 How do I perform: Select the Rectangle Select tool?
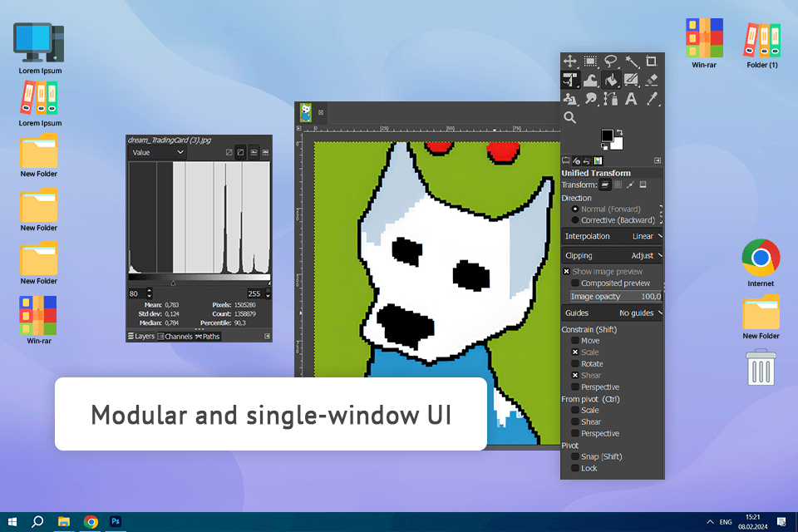point(590,62)
